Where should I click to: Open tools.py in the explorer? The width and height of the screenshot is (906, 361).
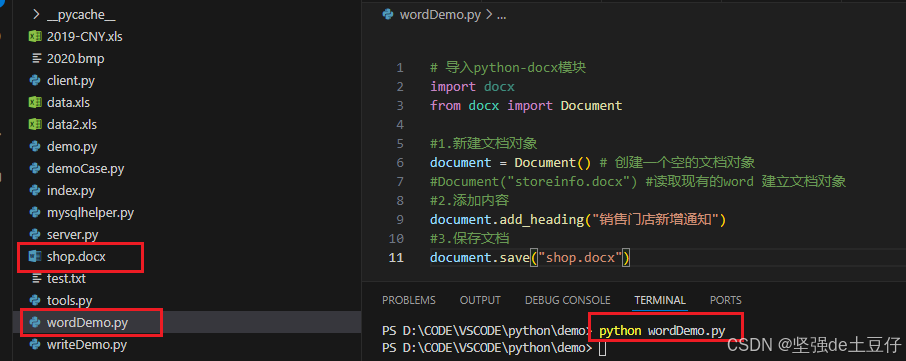(x=69, y=300)
